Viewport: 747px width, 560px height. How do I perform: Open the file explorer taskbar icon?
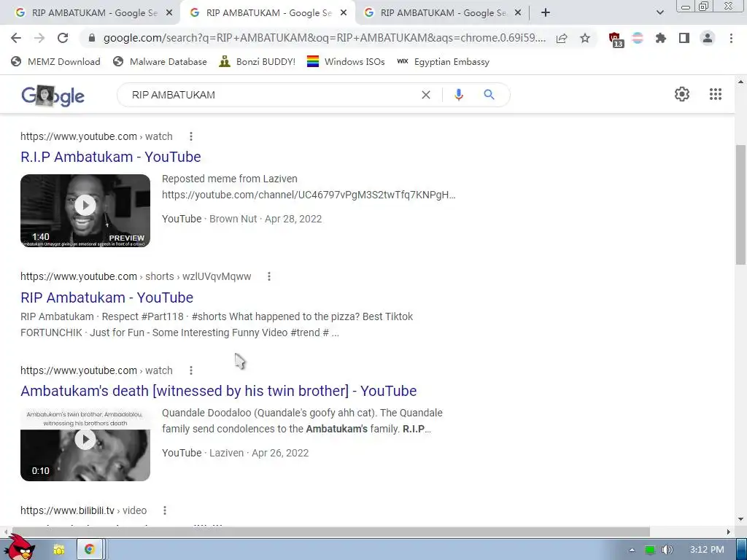point(58,550)
